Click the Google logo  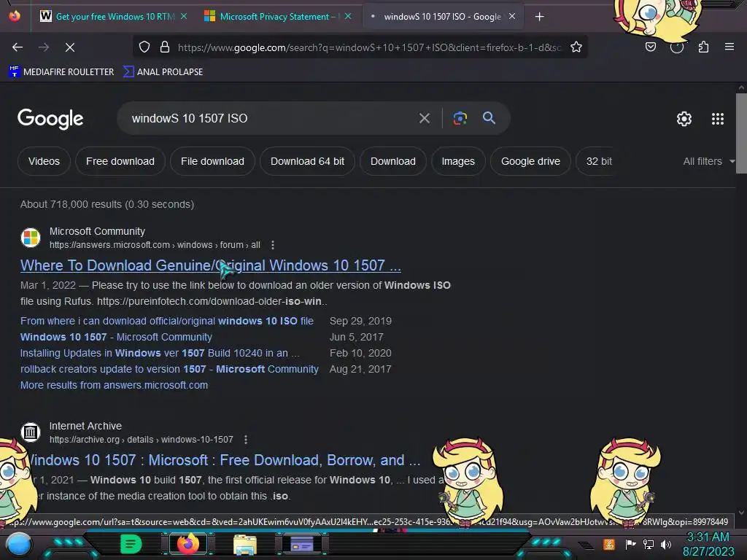click(x=50, y=119)
